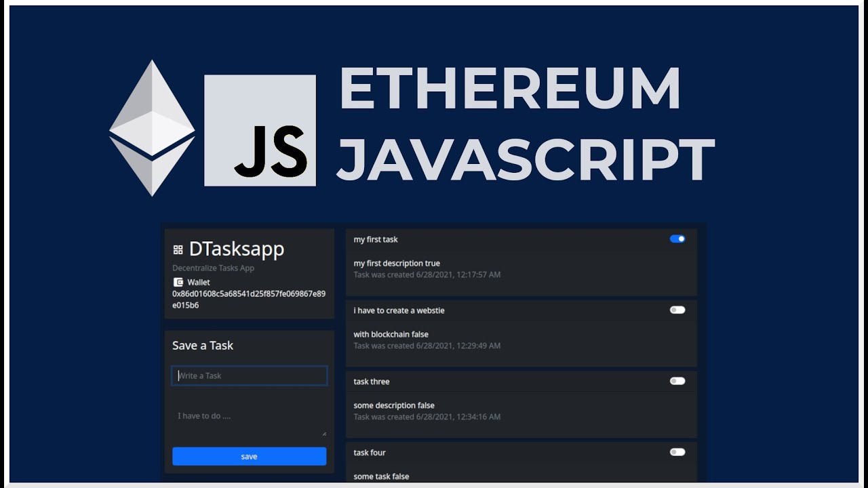This screenshot has width=868, height=488.
Task: Click the 'task three' title
Action: 372,382
